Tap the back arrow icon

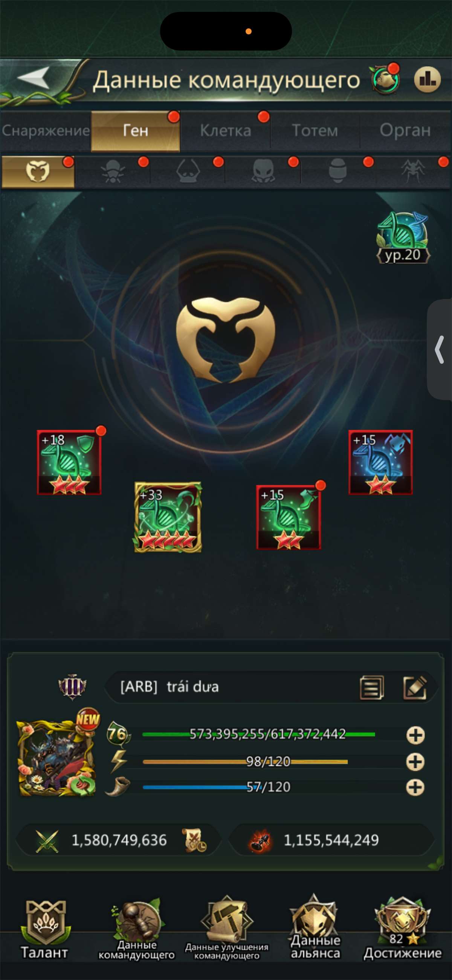point(34,78)
